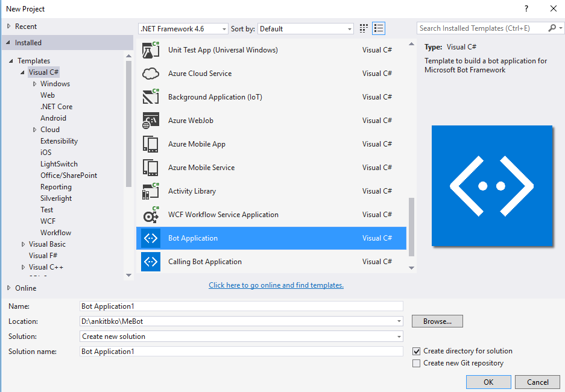The height and width of the screenshot is (392, 565).
Task: Select the Test category
Action: (x=46, y=210)
